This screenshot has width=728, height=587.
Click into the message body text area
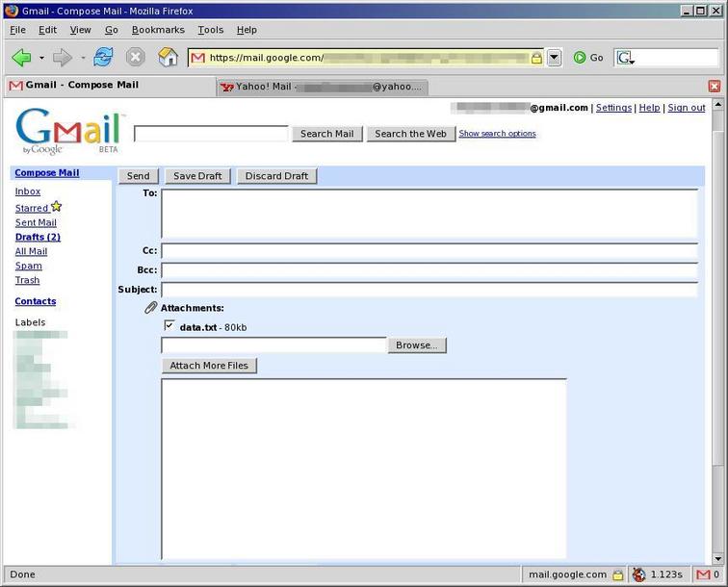pos(364,469)
